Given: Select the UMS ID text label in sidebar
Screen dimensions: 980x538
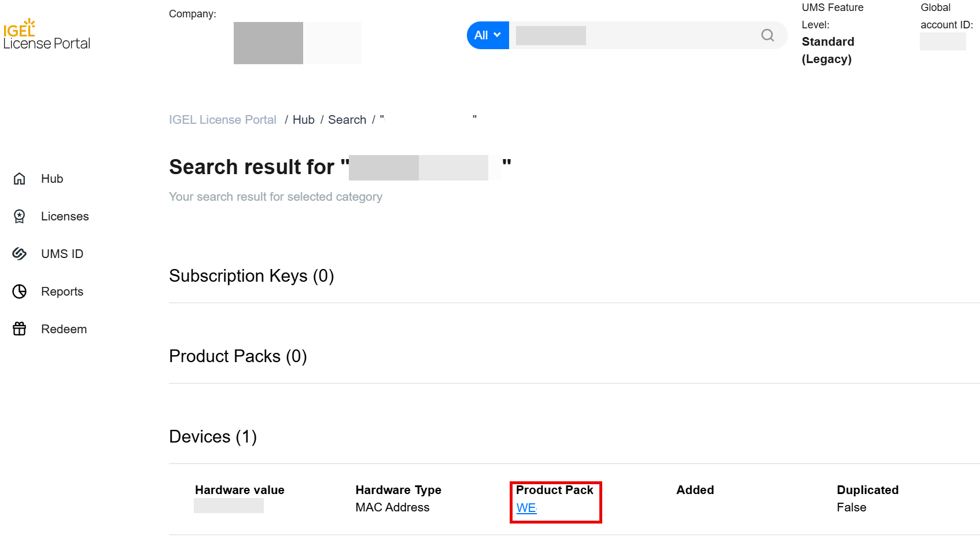Looking at the screenshot, I should point(62,254).
